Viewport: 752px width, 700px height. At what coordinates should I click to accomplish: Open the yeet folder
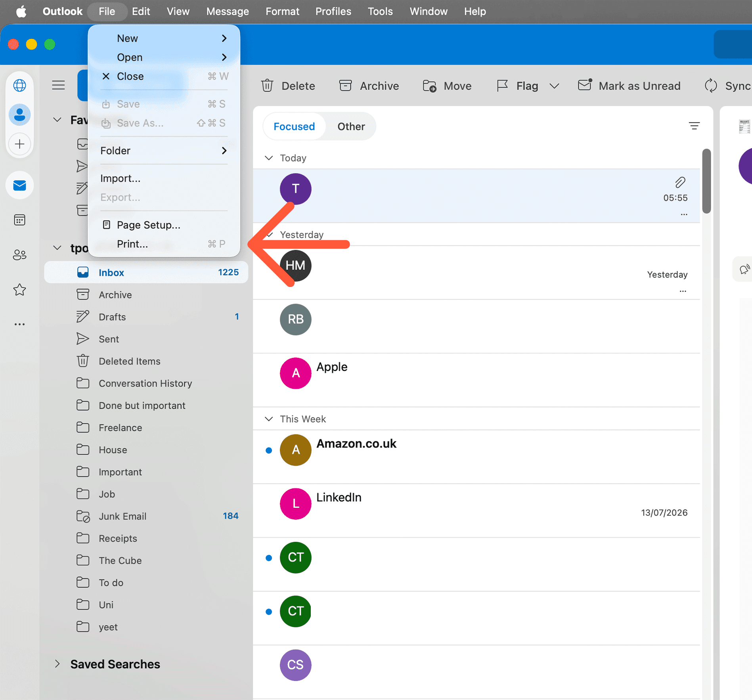146,627
